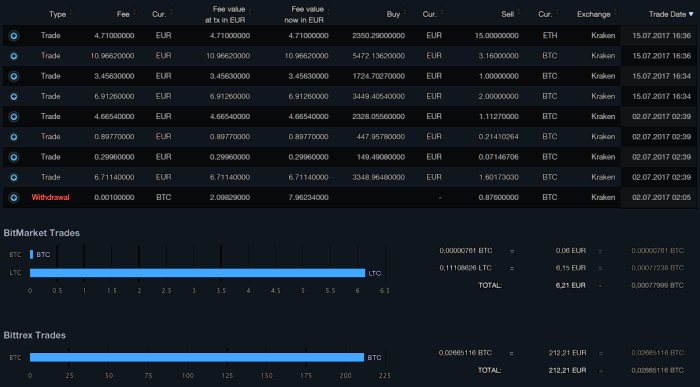The height and width of the screenshot is (387, 700).
Task: Open details icon for 1.00000000 BTC trade
Action: pos(14,76)
